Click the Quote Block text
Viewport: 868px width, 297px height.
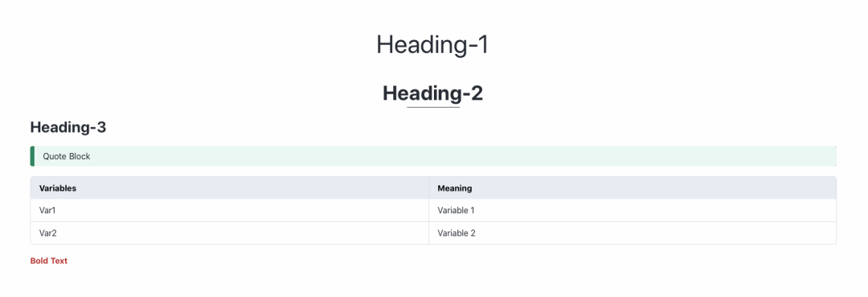(x=67, y=156)
